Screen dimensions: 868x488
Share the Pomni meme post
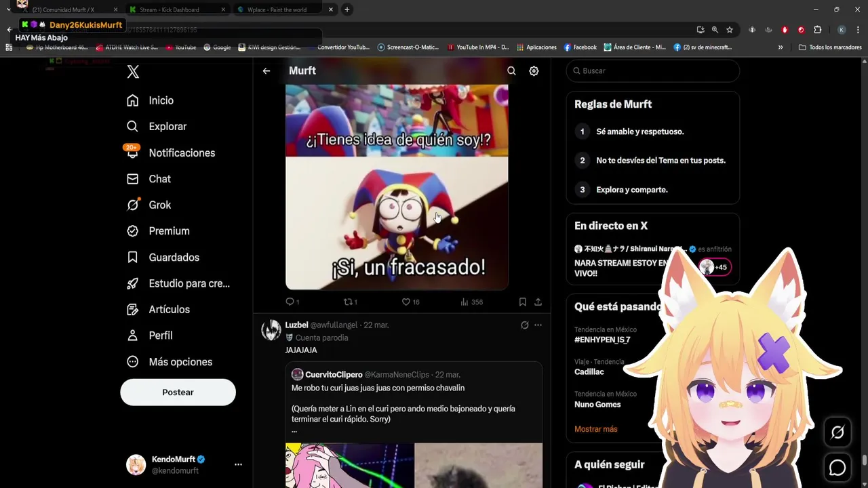point(538,302)
